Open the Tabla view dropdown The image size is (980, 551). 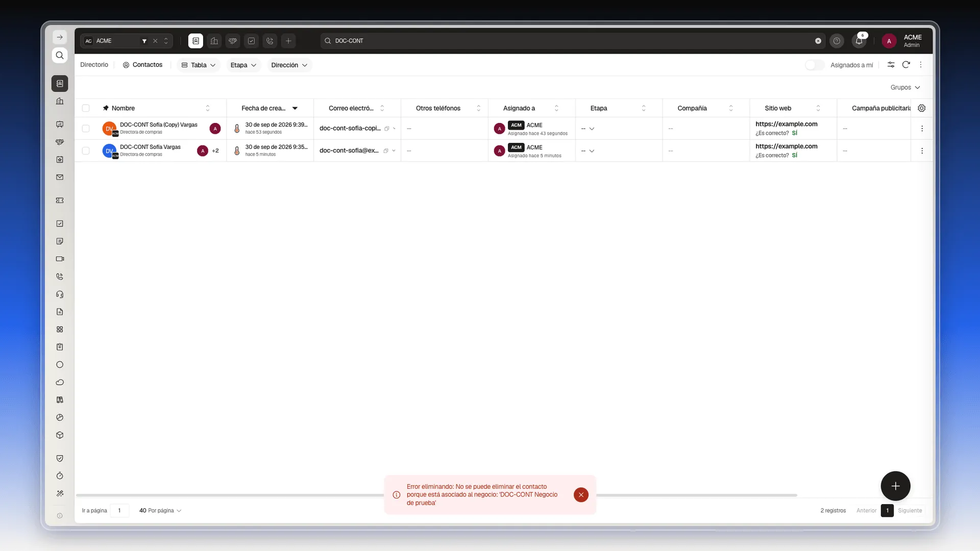pos(199,65)
